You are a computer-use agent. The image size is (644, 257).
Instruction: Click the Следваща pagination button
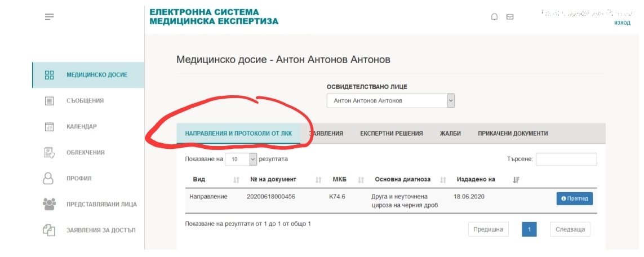[570, 229]
